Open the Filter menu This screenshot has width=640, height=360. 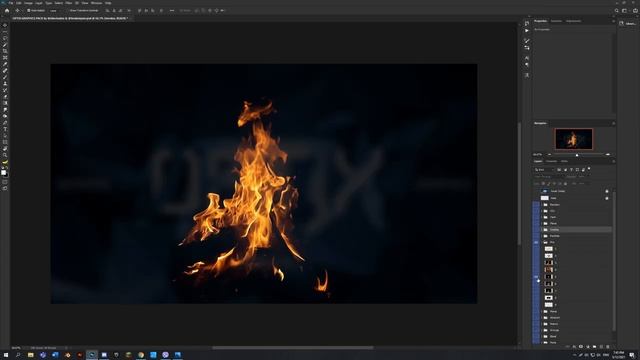(69, 3)
